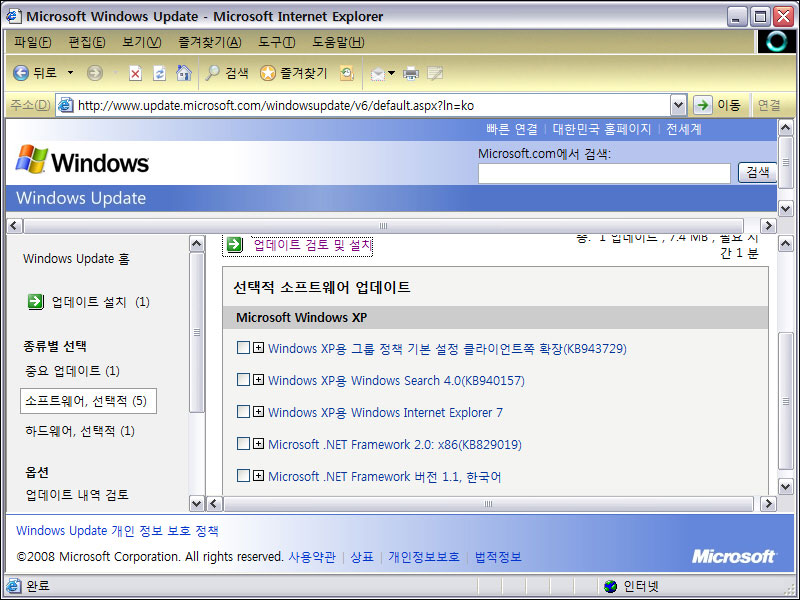This screenshot has width=800, height=600.
Task: Click the Stop (red X) toolbar icon
Action: 135,74
